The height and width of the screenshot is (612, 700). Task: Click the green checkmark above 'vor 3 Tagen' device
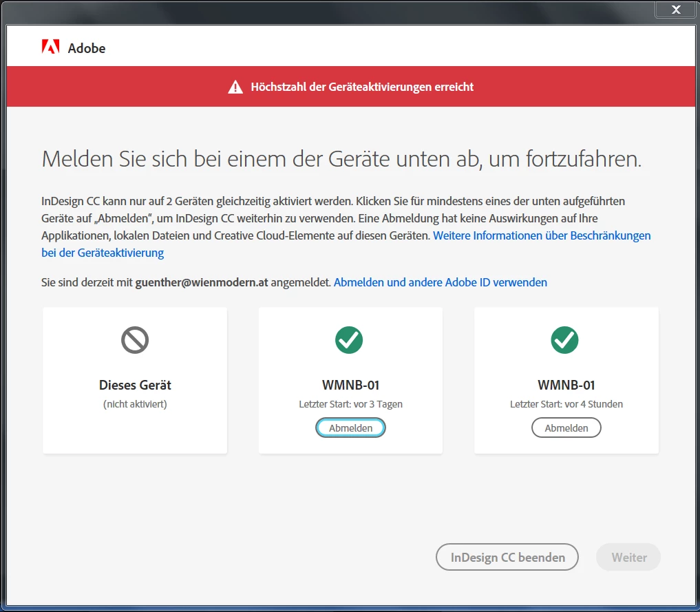[349, 340]
